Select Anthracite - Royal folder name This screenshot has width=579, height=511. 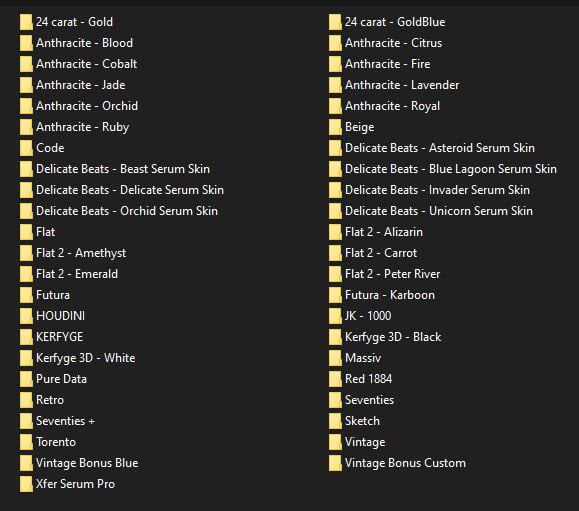coord(392,106)
